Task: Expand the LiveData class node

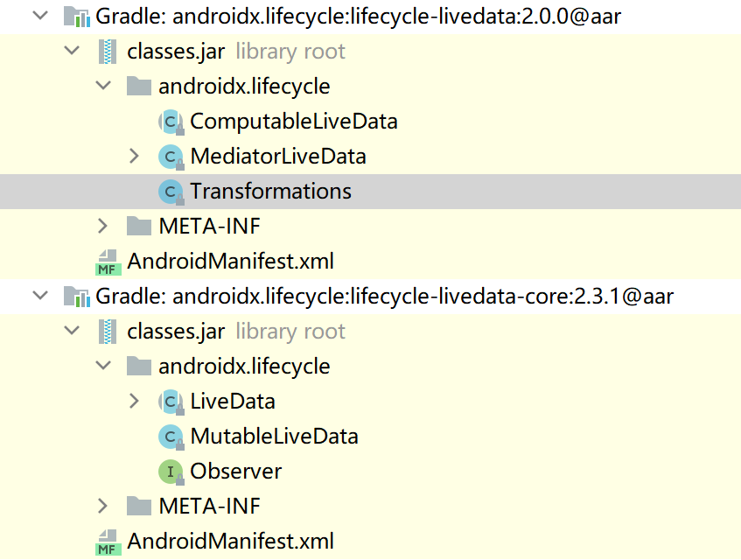Action: coord(134,401)
